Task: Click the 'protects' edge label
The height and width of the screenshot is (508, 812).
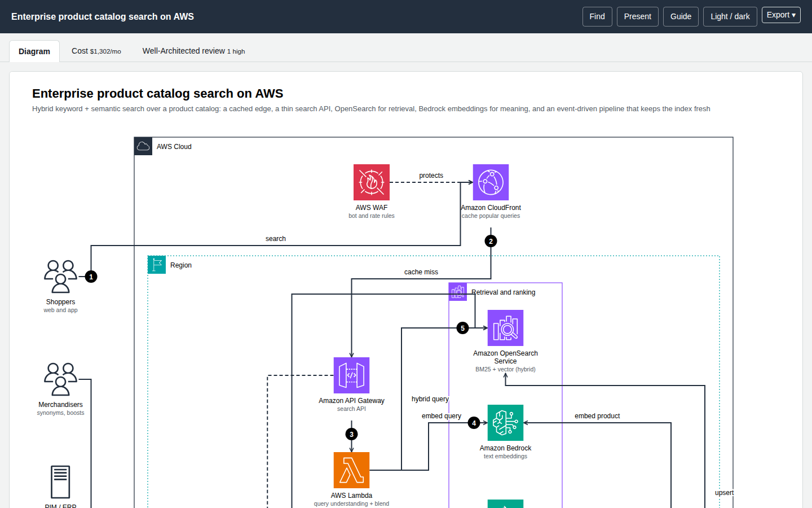Action: pos(431,176)
